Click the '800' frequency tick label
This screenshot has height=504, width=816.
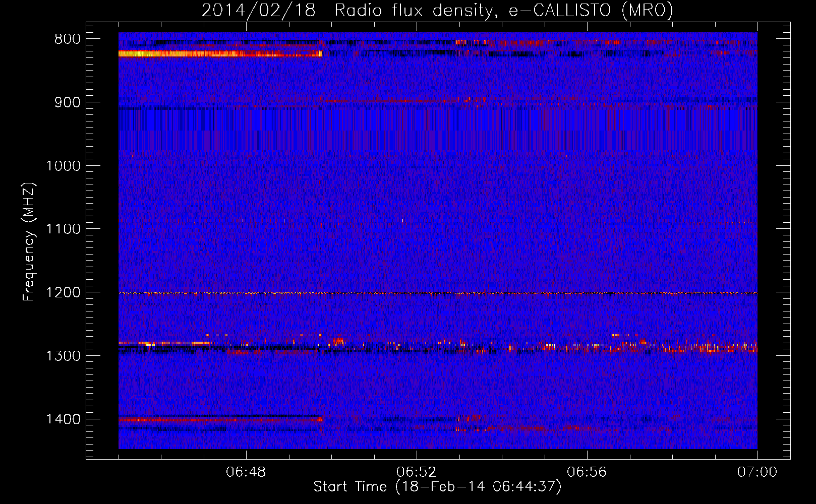tap(68, 39)
